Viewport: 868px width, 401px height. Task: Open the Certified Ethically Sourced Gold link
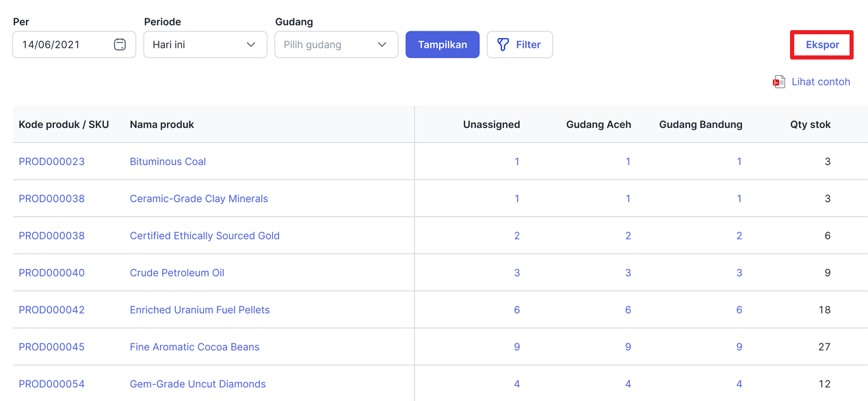coord(205,235)
